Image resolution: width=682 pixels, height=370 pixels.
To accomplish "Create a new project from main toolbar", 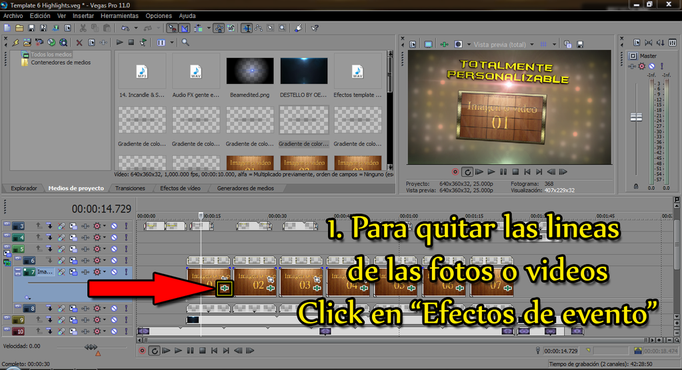I will pyautogui.click(x=7, y=28).
